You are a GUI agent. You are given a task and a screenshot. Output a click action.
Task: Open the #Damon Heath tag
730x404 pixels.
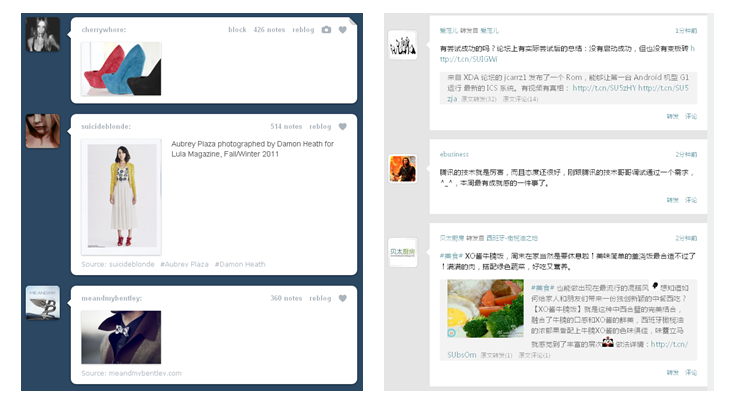(x=240, y=264)
